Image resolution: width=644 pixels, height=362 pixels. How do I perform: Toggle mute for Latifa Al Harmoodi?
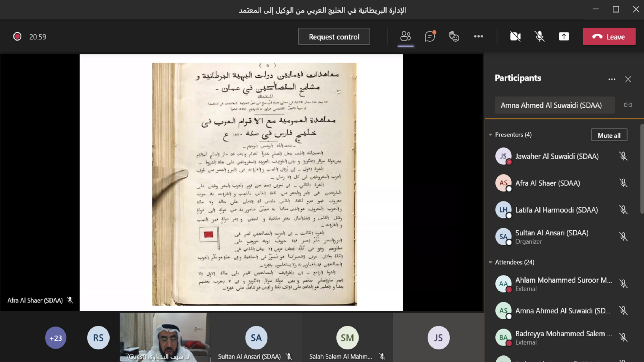(624, 209)
